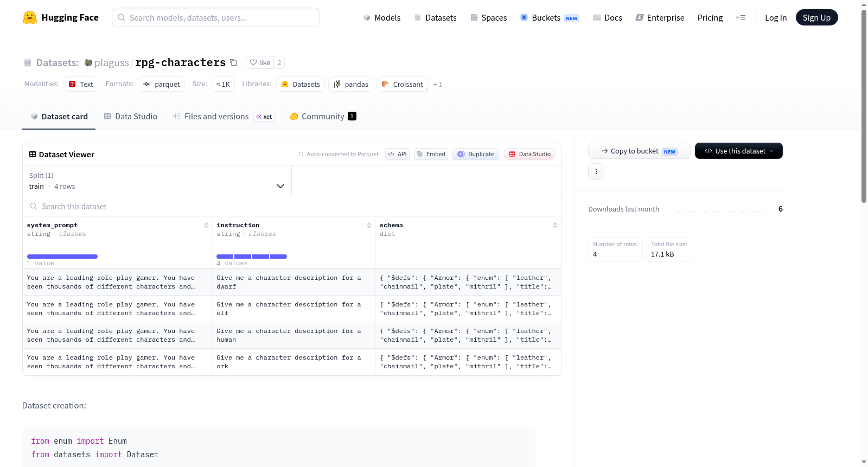This screenshot has width=868, height=467.
Task: Expand the Split train dropdown
Action: point(157,181)
